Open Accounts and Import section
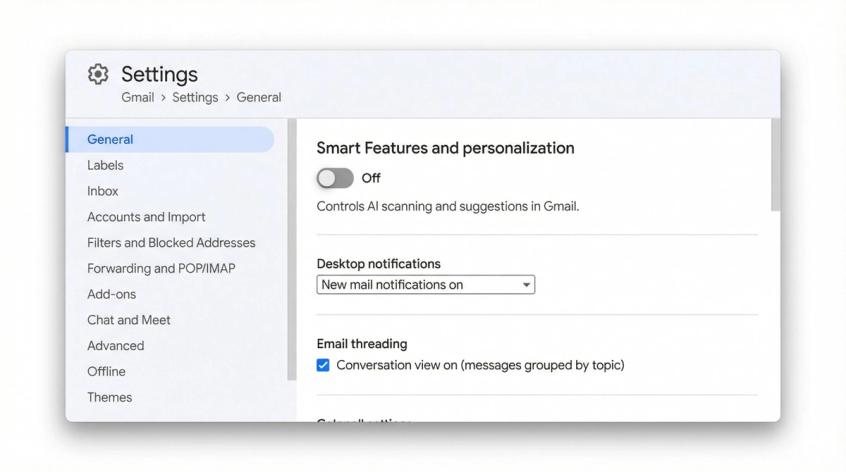This screenshot has height=472, width=846. (x=146, y=217)
